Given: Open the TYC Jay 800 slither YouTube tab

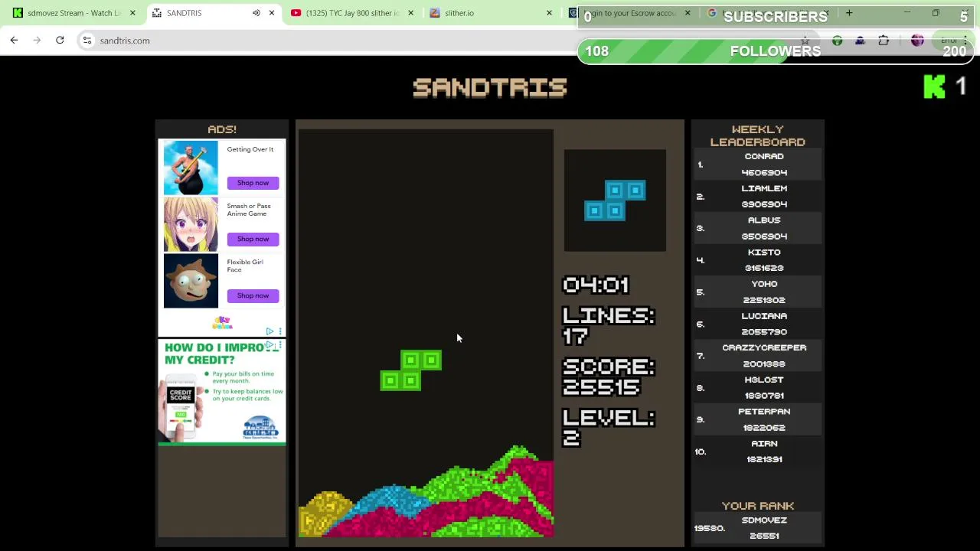Looking at the screenshot, I should tap(352, 13).
